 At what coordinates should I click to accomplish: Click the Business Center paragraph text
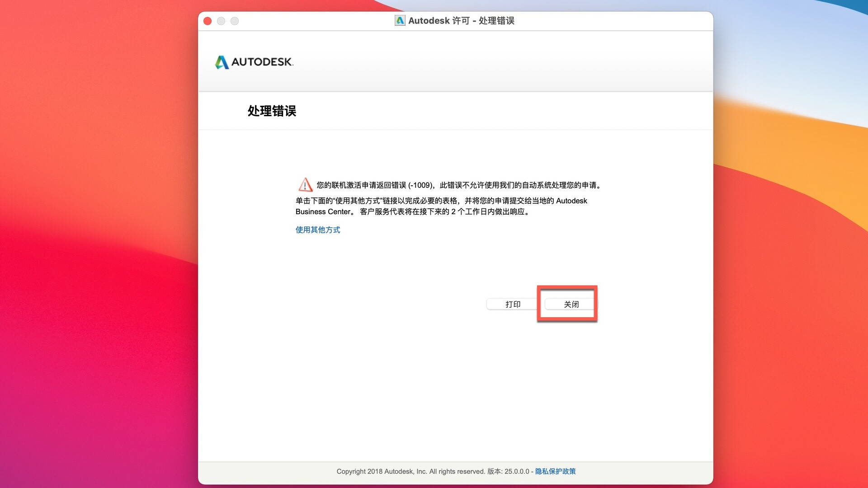[323, 211]
